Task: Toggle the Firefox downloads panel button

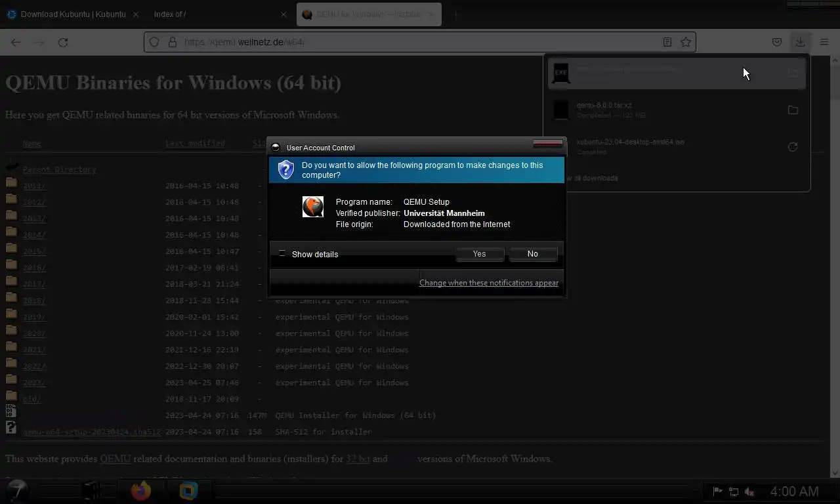Action: point(800,42)
